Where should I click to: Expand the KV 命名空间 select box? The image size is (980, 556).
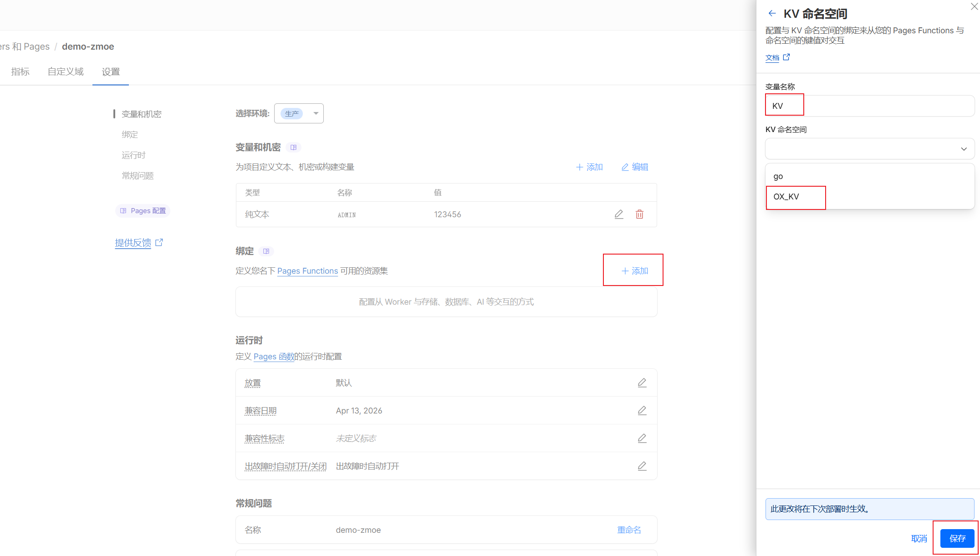click(869, 149)
